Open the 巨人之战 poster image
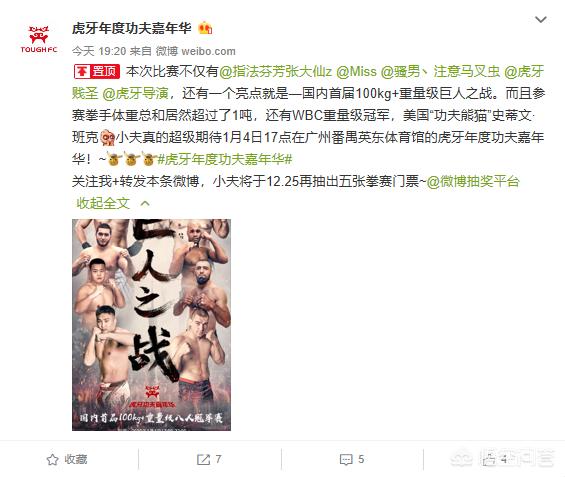Image resolution: width=565 pixels, height=477 pixels. coord(151,325)
